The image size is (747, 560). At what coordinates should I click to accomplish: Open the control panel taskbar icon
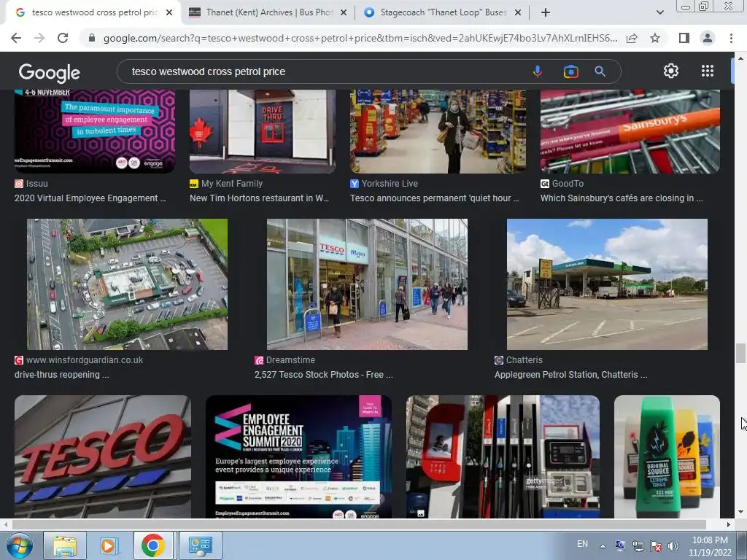click(200, 545)
